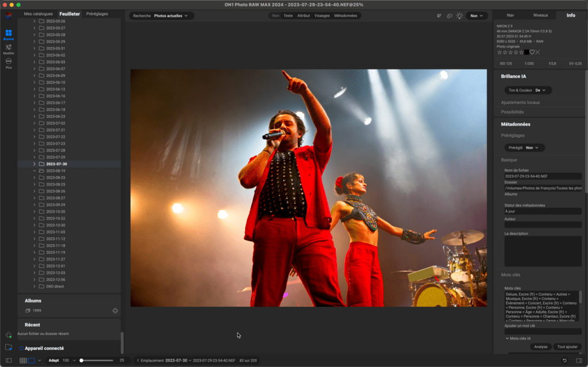
Task: Click the Plus (more) module icon
Action: (9, 62)
